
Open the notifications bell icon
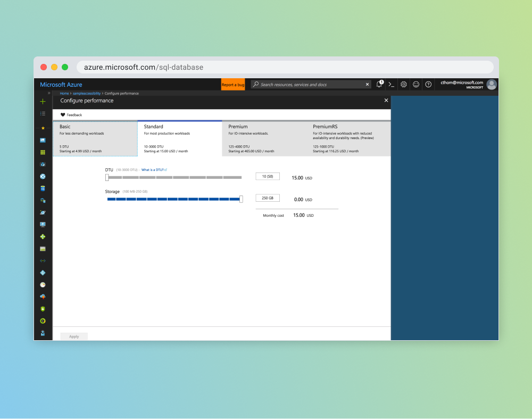click(x=379, y=84)
